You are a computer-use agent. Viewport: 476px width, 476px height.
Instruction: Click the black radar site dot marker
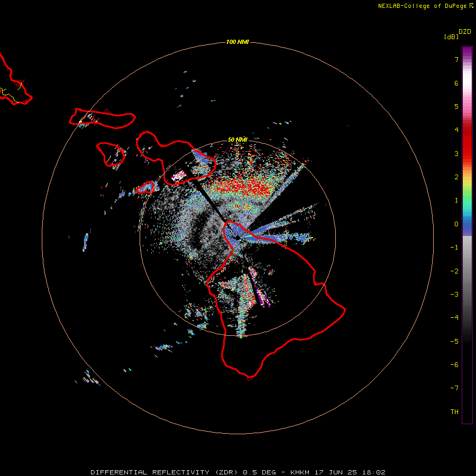(x=238, y=237)
